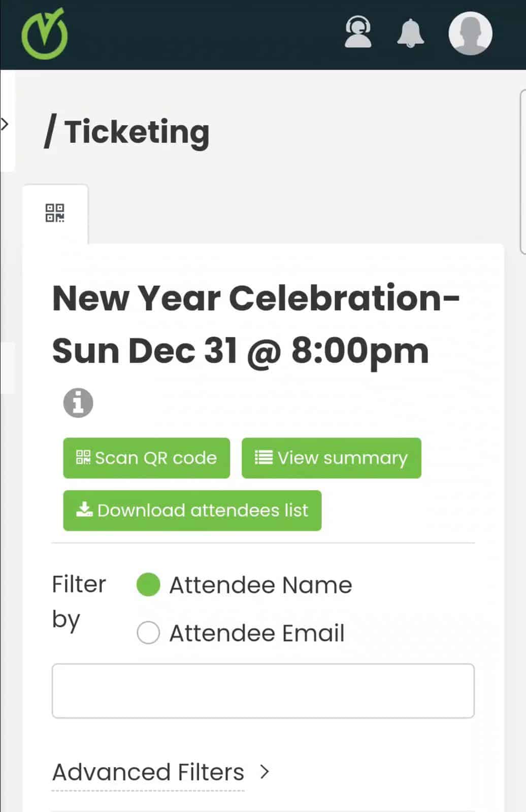This screenshot has width=526, height=812.
Task: Click the attendee filter input field
Action: [x=262, y=690]
